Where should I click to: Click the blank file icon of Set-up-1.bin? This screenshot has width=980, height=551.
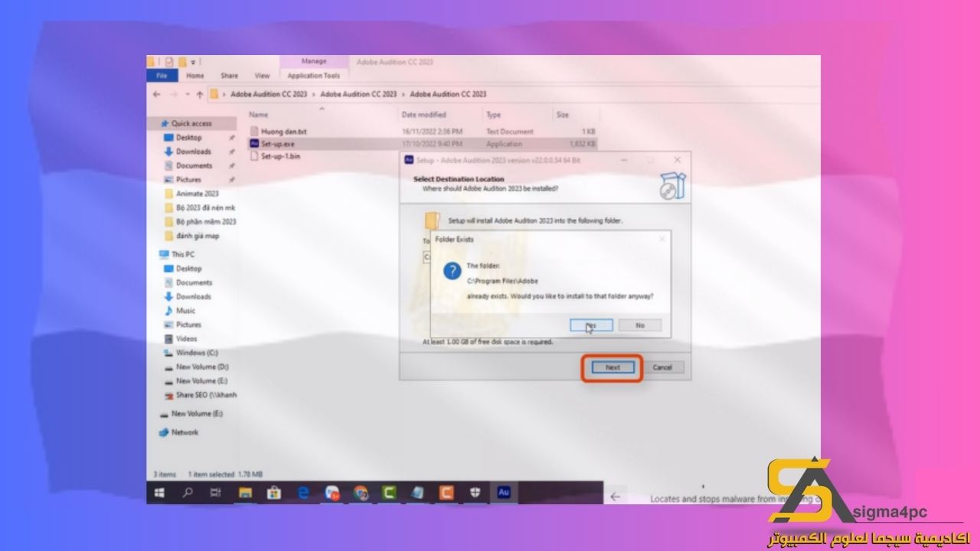[255, 155]
